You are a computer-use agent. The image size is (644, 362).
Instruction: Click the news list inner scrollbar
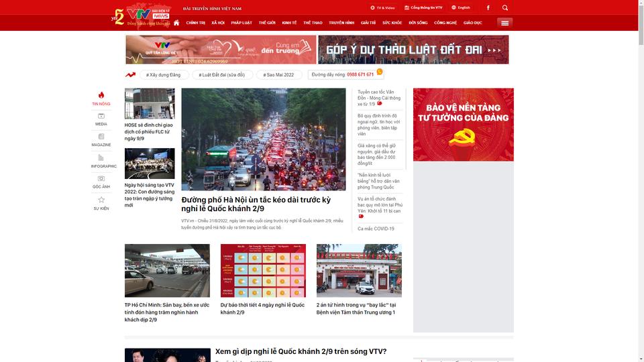point(406,129)
